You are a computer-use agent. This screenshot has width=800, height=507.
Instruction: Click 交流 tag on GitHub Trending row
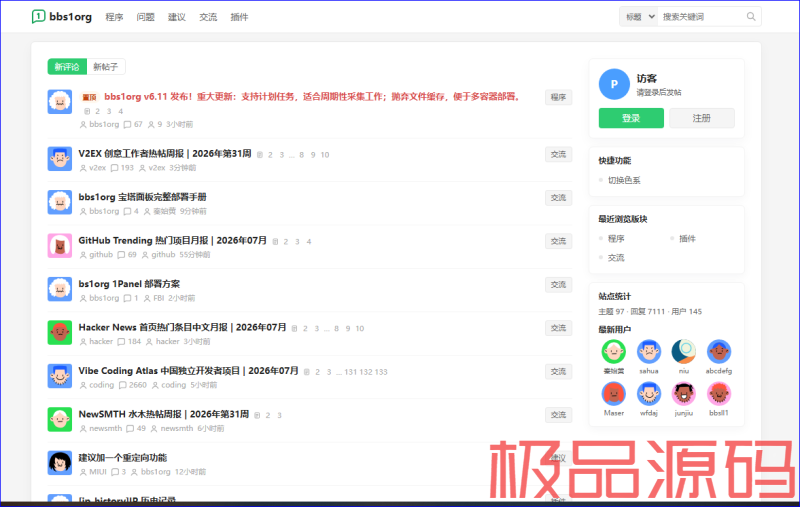pyautogui.click(x=558, y=241)
